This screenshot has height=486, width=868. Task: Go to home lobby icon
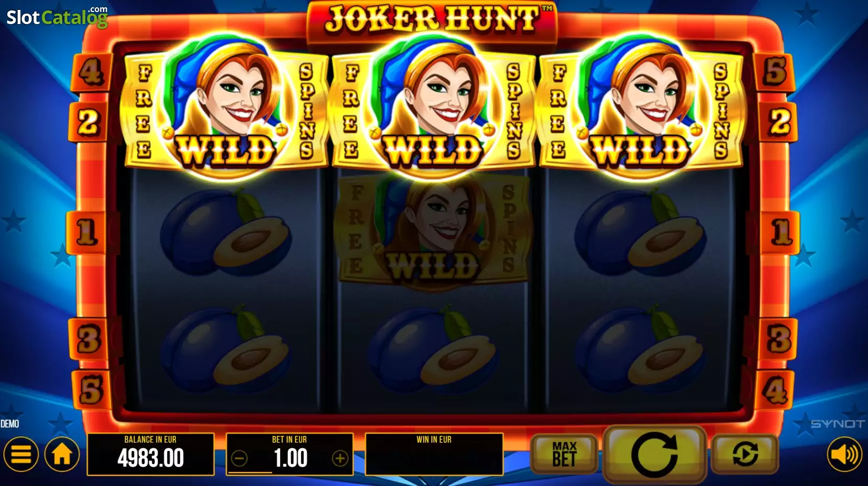tap(62, 455)
